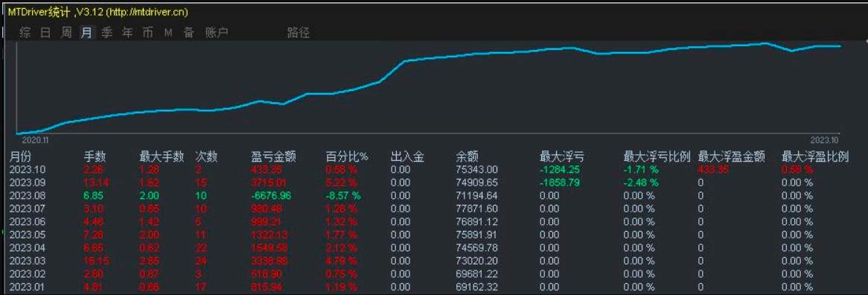Select the M tab
The height and width of the screenshot is (295, 868).
tap(168, 33)
